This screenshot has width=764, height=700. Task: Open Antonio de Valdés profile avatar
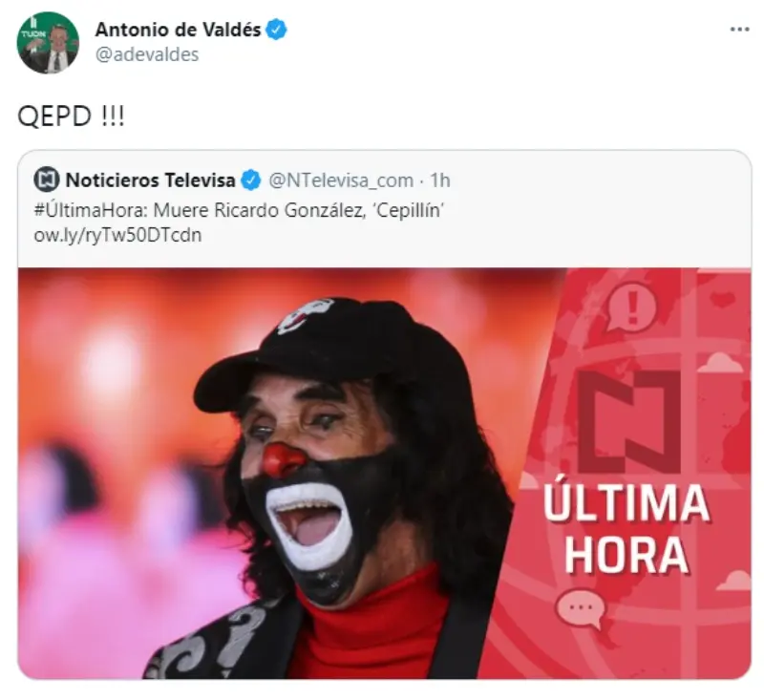point(48,43)
